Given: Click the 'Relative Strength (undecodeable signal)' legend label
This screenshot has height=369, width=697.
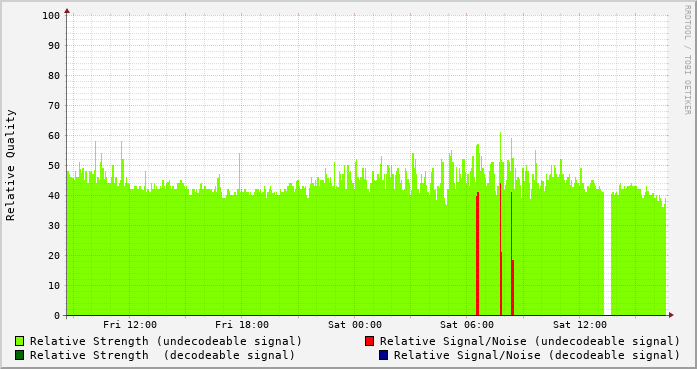Looking at the screenshot, I should pos(166,341).
